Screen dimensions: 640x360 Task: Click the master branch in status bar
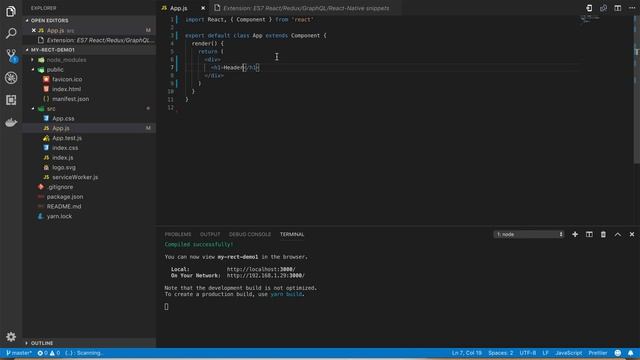pos(19,353)
